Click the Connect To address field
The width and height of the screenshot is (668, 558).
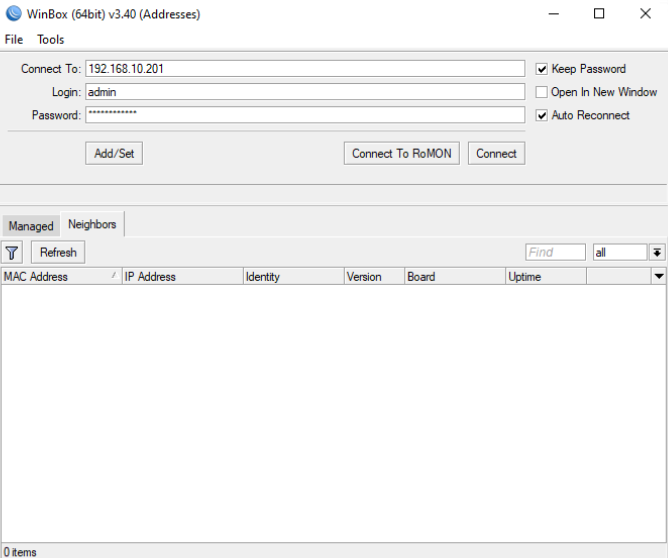tap(305, 69)
